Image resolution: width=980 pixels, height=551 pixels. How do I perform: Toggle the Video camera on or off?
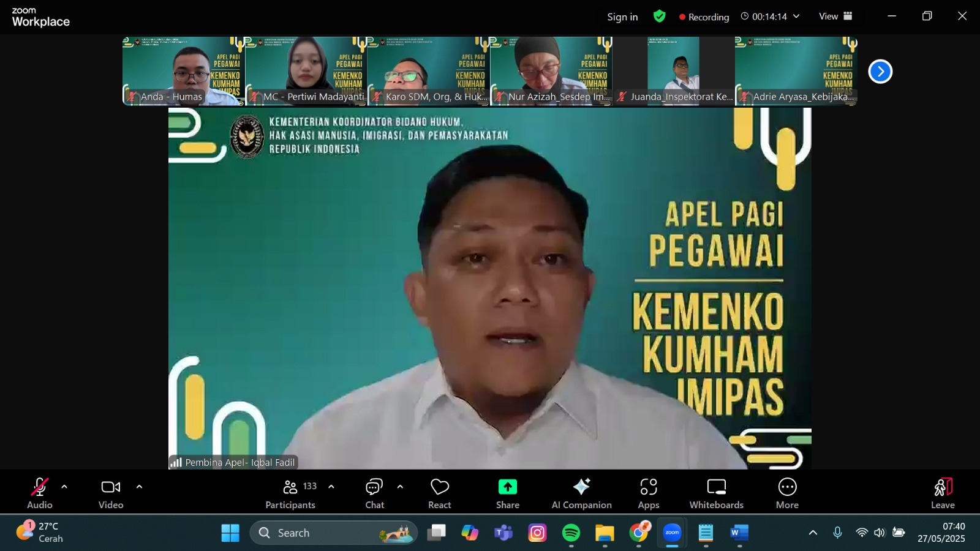[x=111, y=493]
